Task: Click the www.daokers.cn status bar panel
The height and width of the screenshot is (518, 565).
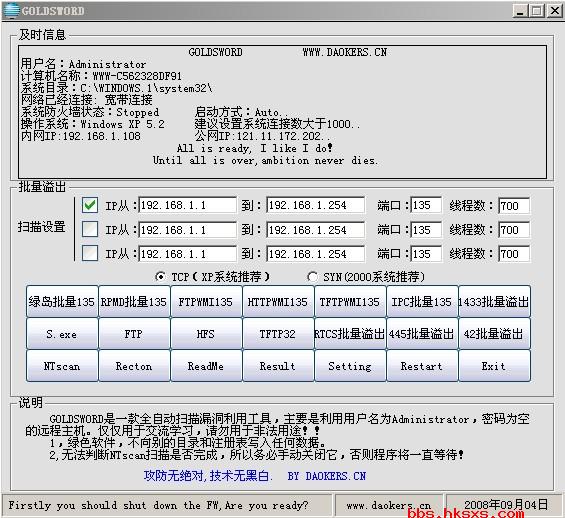Action: point(389,505)
